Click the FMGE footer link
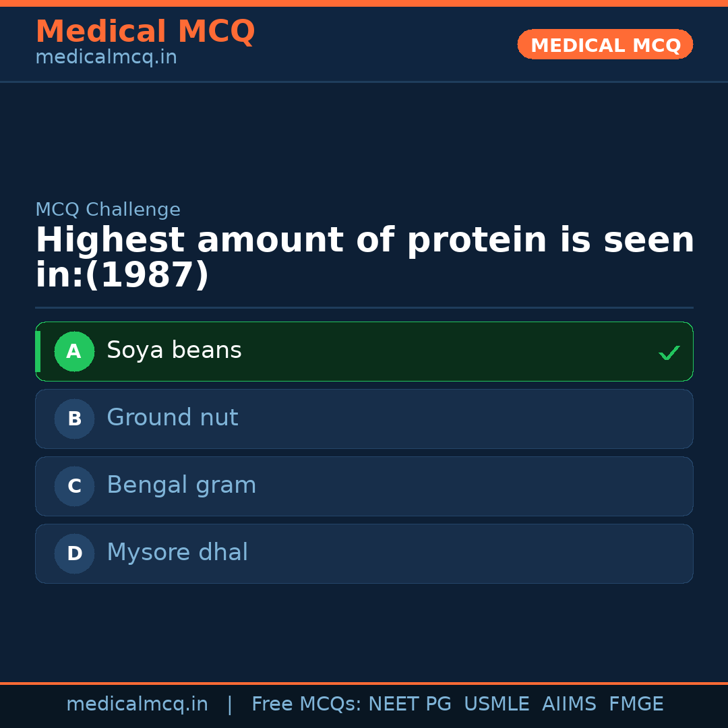 [636, 703]
